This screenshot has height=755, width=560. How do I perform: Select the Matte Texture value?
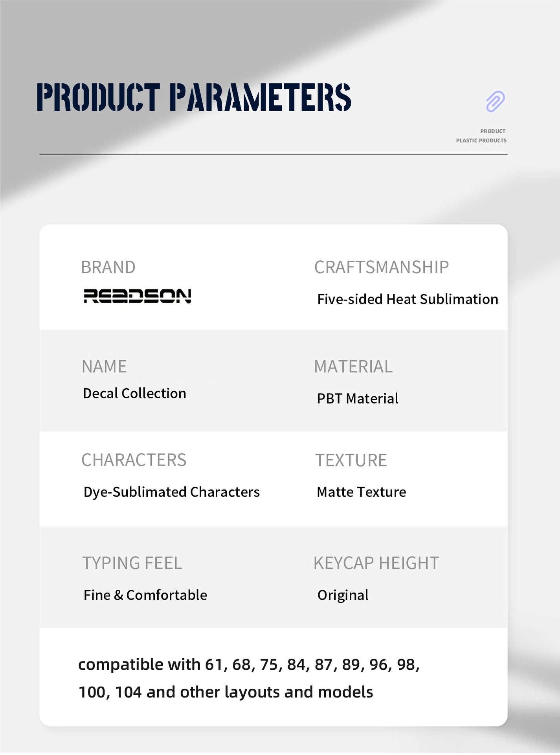point(361,492)
